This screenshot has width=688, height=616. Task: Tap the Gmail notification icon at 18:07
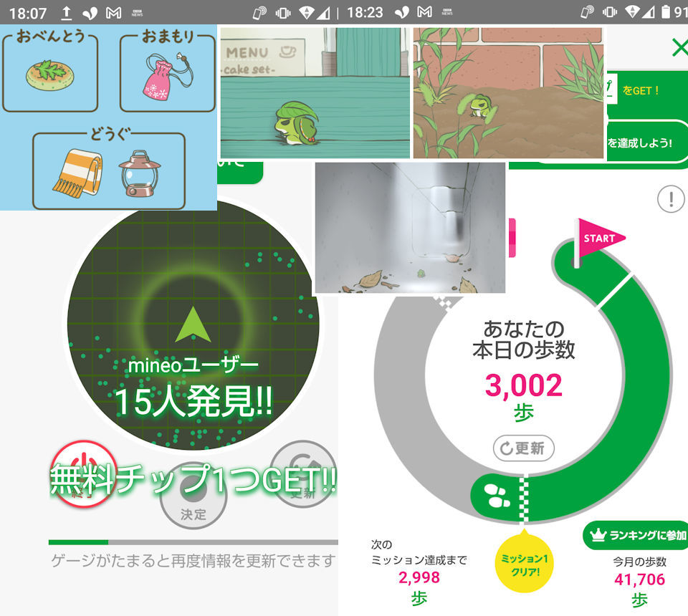pos(114,13)
